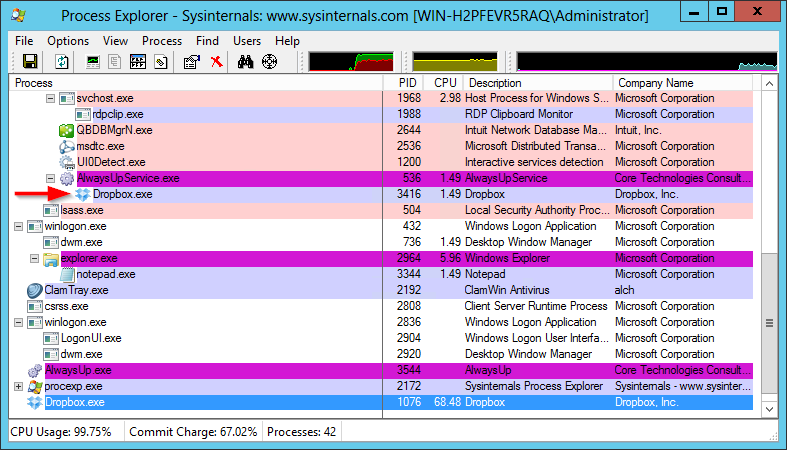Open the Help menu
The height and width of the screenshot is (450, 787).
tap(287, 41)
